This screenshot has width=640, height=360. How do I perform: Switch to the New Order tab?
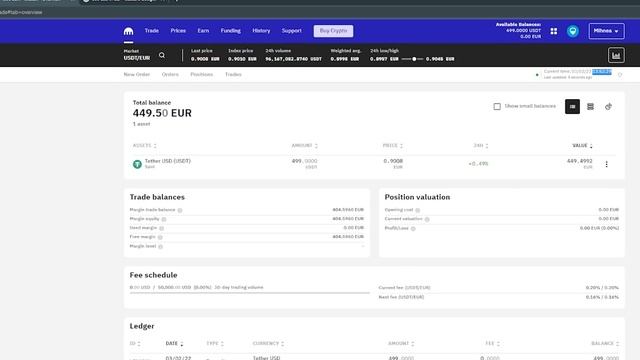[137, 74]
